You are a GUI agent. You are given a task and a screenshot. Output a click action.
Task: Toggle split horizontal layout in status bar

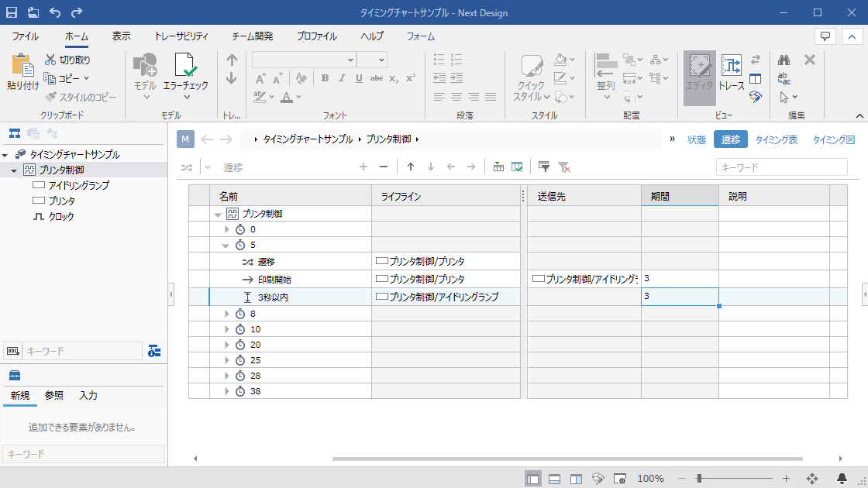click(x=554, y=479)
